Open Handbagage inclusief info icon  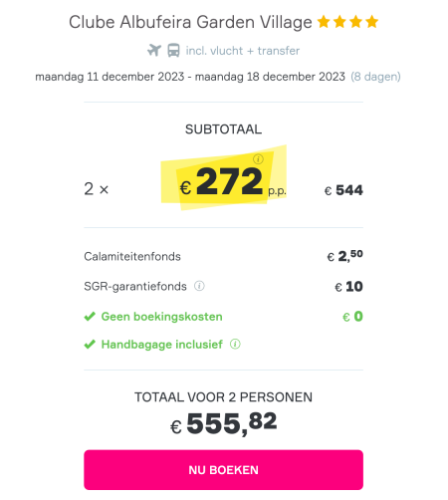[235, 344]
